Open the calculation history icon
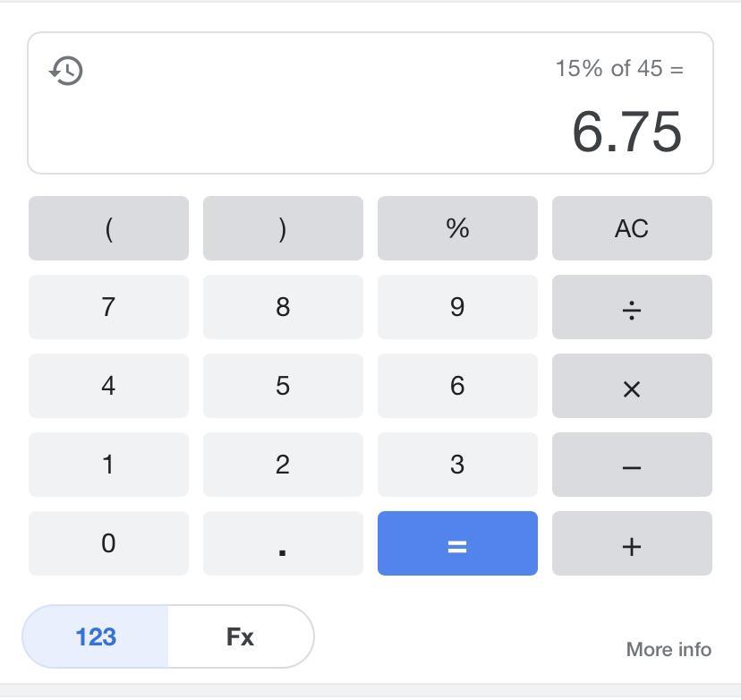The height and width of the screenshot is (700, 741). click(x=66, y=71)
